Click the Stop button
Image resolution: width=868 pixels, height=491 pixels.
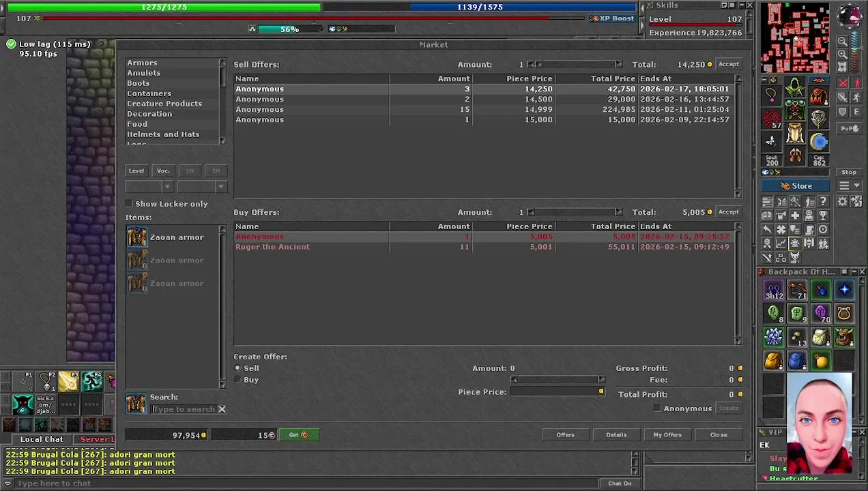849,172
